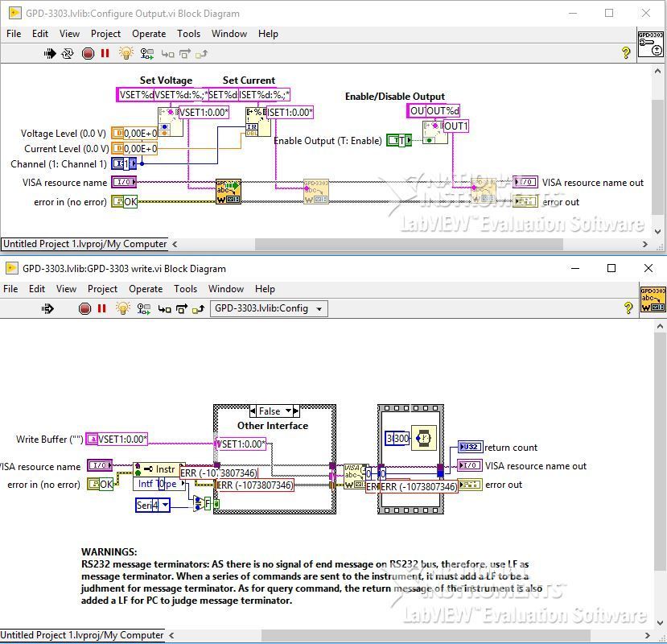
Task: Click Step Over in Configure Output toolbar
Action: pyautogui.click(x=185, y=54)
